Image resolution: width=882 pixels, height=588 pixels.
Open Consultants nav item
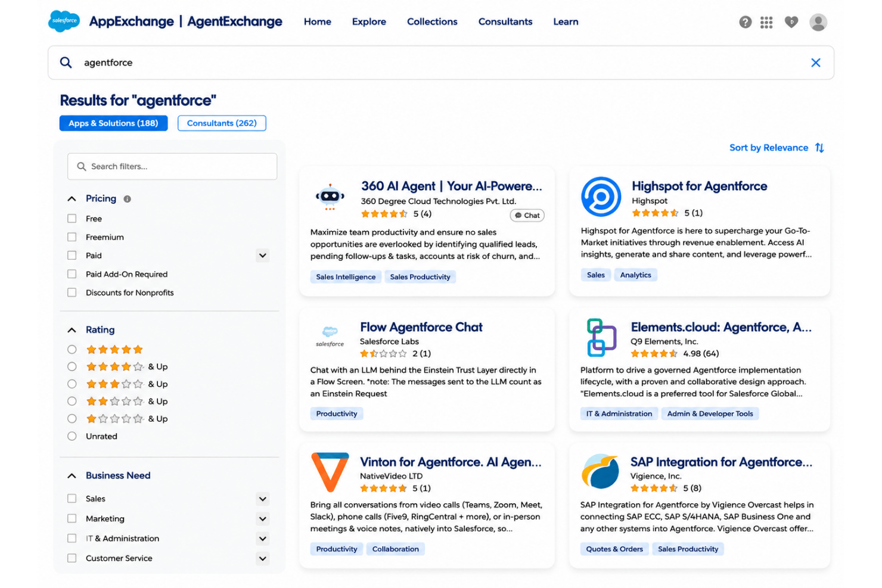[505, 21]
